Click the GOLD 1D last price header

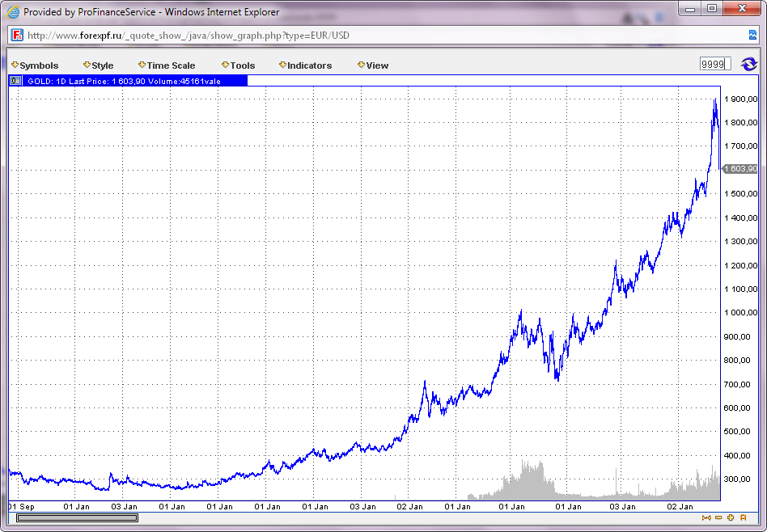[x=123, y=81]
